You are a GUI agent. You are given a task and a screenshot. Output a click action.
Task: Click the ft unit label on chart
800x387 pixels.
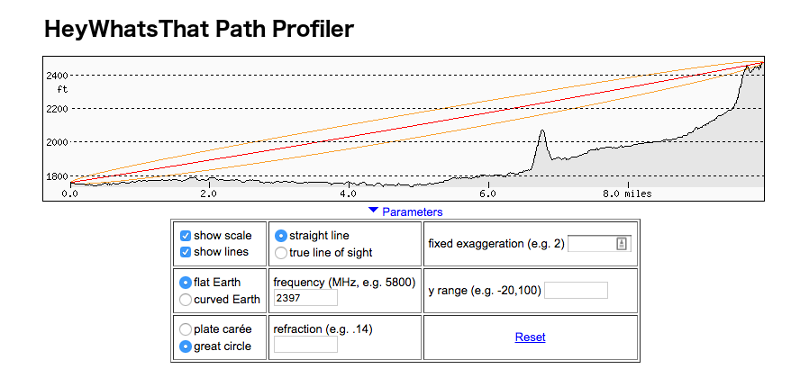pos(63,89)
